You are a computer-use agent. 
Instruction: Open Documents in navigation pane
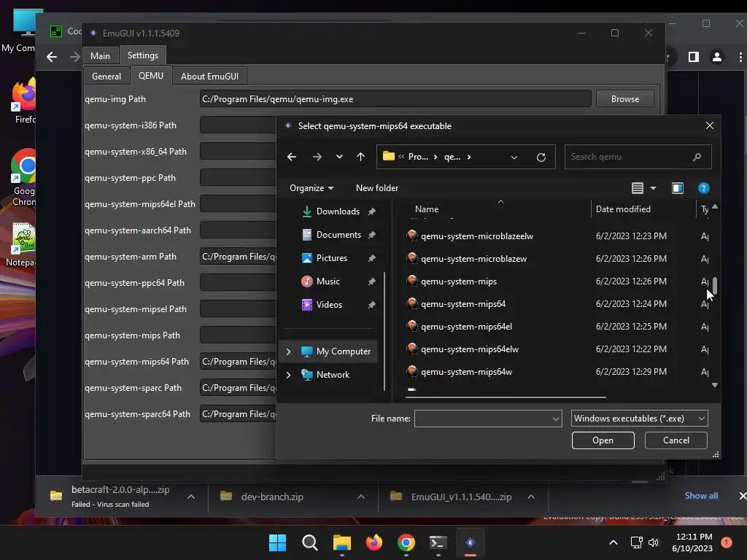coord(338,235)
